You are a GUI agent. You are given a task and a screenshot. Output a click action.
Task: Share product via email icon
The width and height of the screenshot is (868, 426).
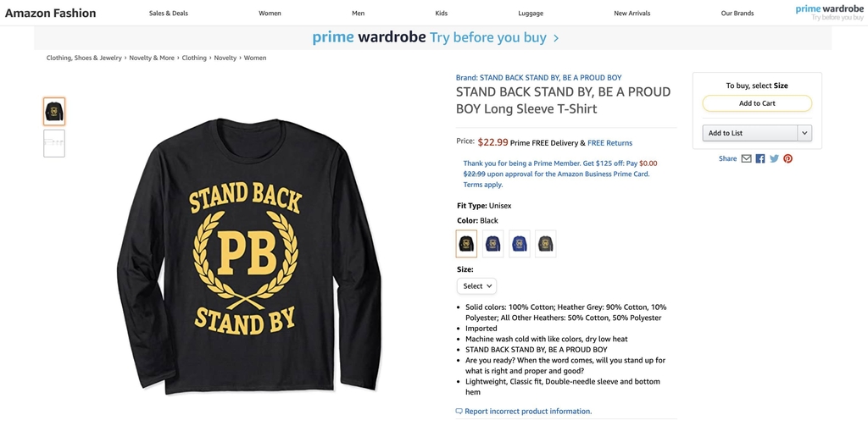point(746,158)
